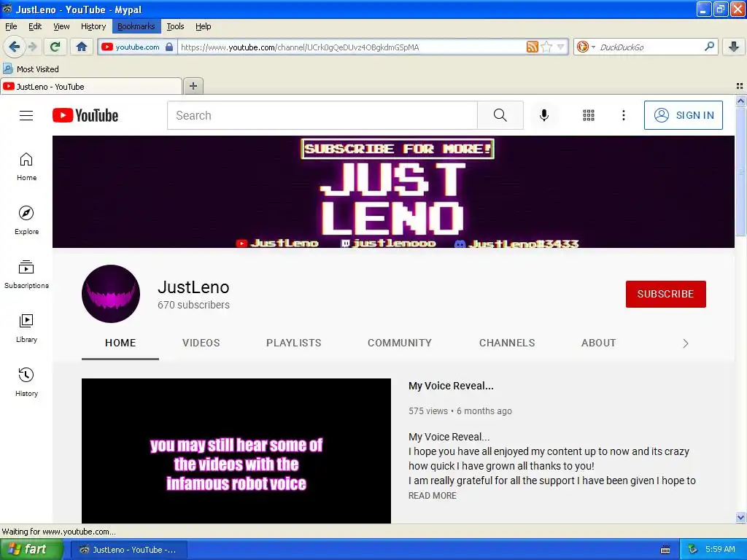
Task: Activate voice search microphone icon
Action: click(x=544, y=115)
